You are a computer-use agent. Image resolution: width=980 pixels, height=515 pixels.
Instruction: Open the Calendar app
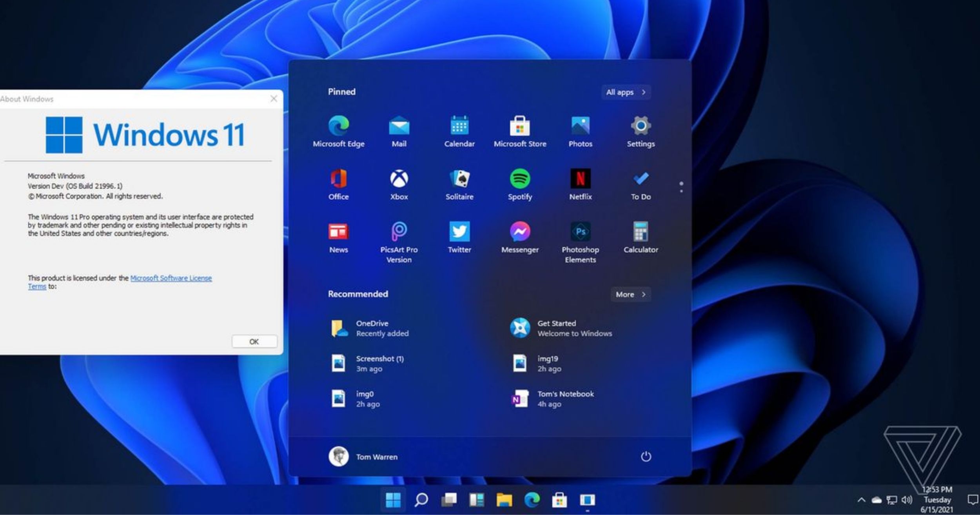pos(459,132)
